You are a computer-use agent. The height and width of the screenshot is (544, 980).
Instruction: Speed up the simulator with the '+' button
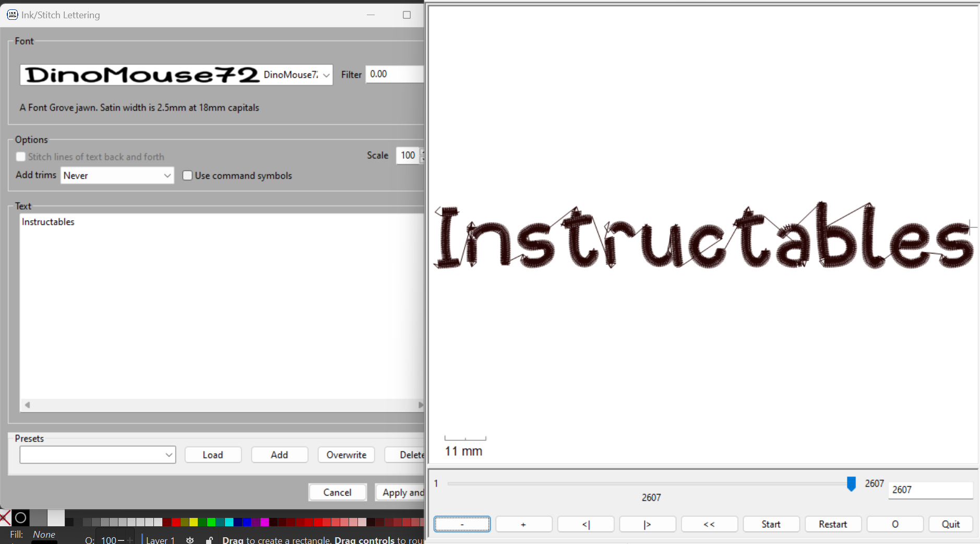tap(523, 524)
